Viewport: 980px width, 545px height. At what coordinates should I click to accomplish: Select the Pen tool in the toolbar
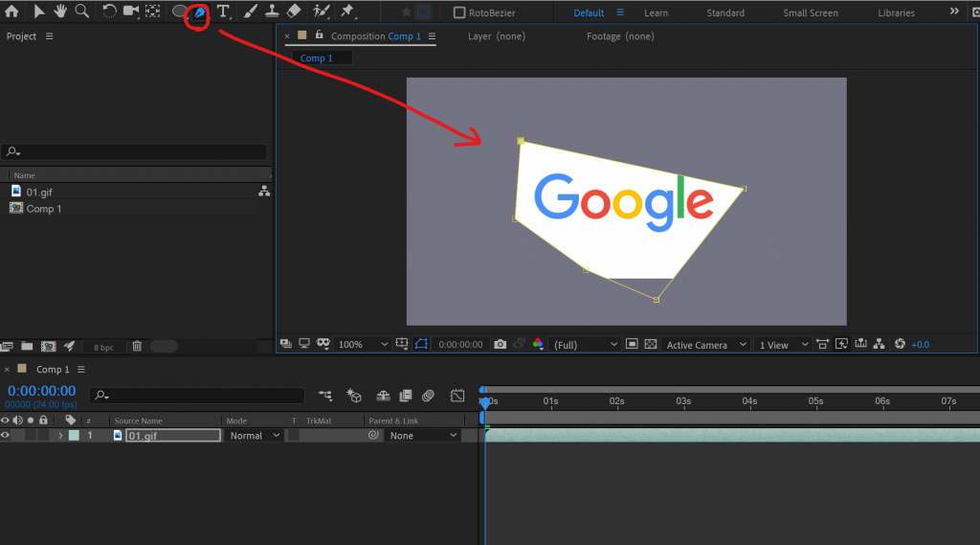[199, 12]
